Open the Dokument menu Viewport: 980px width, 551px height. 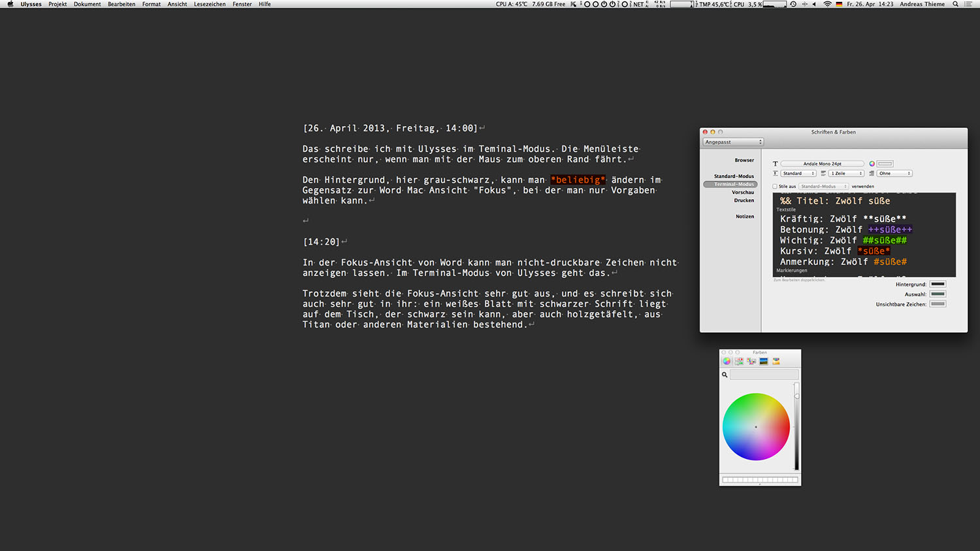tap(87, 4)
